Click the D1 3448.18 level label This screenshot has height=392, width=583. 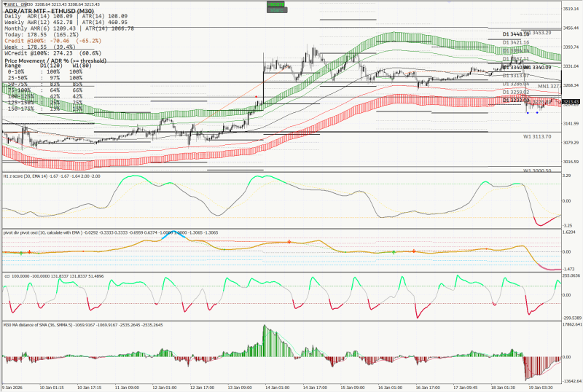pos(516,34)
